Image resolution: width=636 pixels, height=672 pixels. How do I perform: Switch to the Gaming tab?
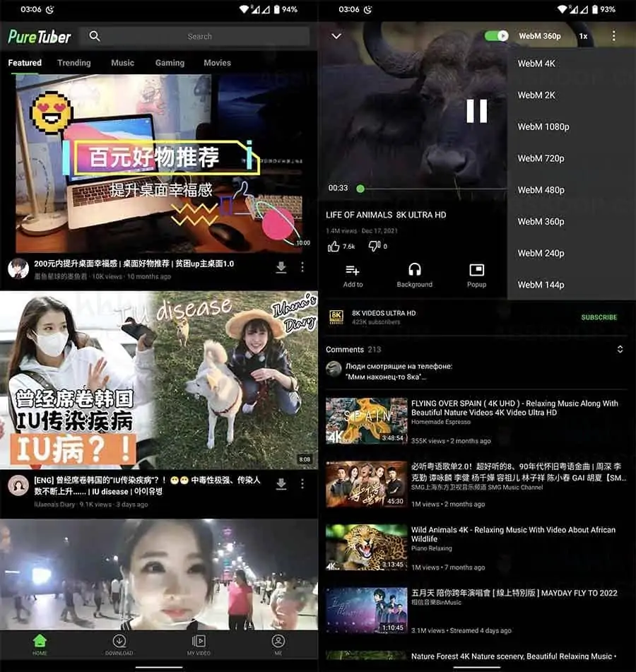click(x=170, y=63)
